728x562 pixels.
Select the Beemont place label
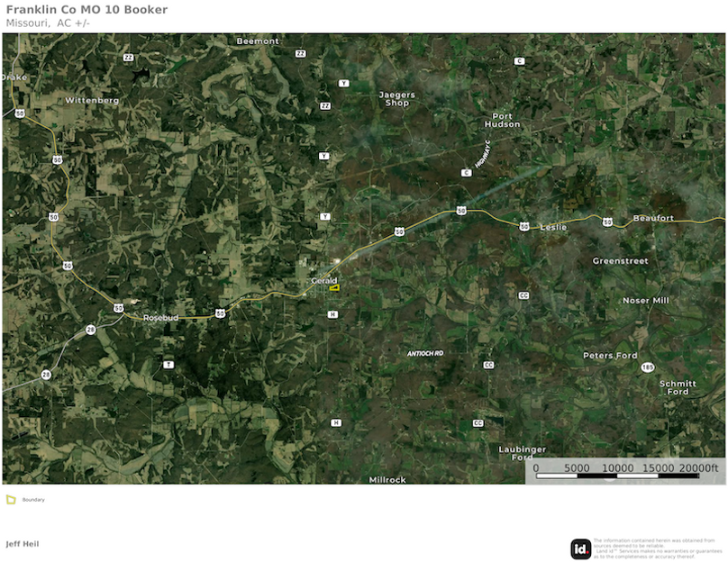coord(258,41)
